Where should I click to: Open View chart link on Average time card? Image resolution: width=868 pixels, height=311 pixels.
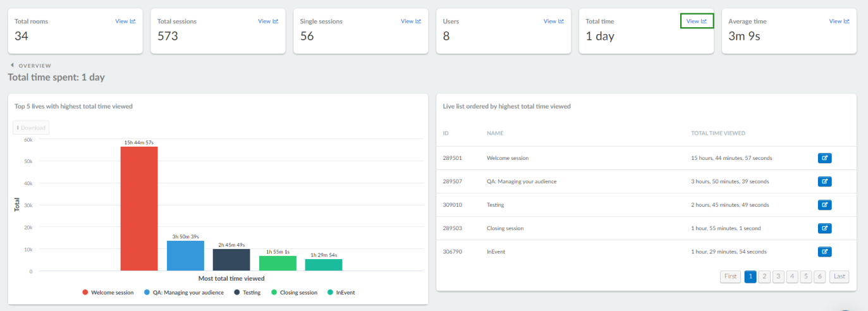coord(840,21)
